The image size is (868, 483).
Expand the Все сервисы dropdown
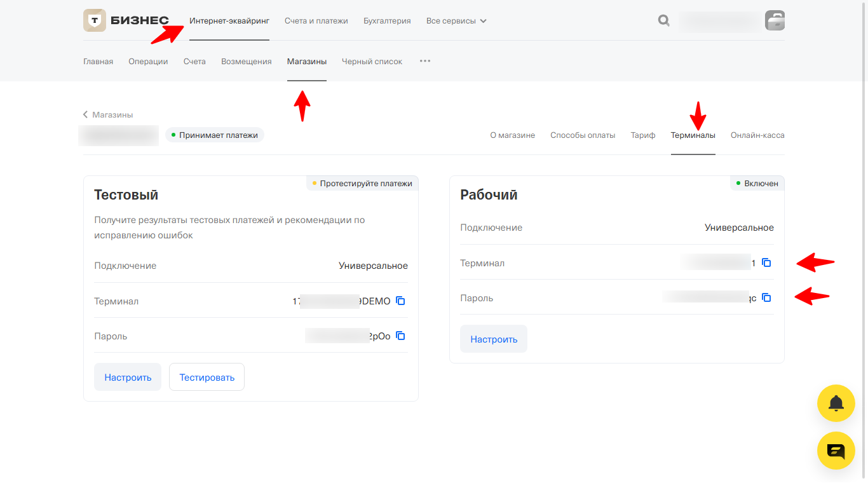[456, 21]
